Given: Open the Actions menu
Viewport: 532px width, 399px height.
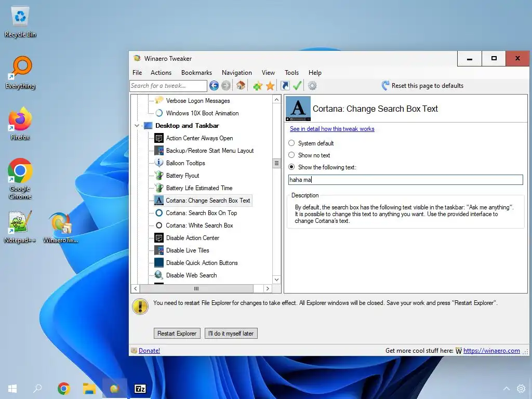Looking at the screenshot, I should pos(161,73).
